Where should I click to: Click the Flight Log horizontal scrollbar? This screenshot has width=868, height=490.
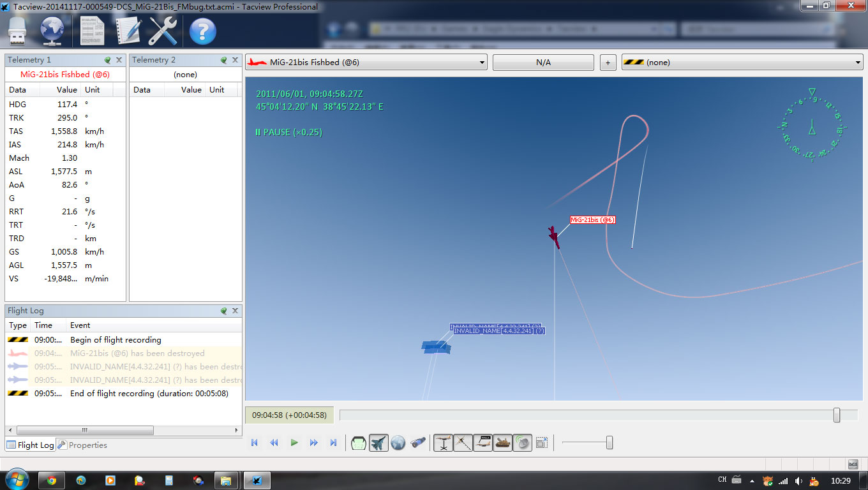pos(85,431)
